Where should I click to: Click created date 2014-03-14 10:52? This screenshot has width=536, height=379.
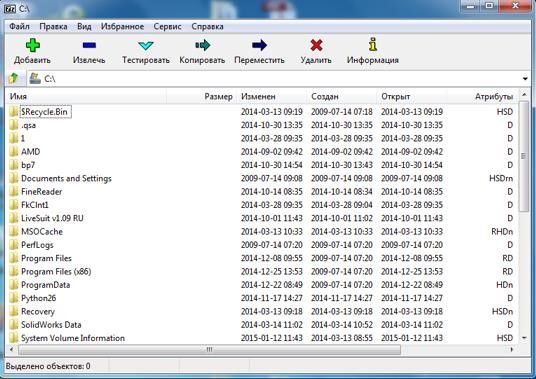pos(342,325)
